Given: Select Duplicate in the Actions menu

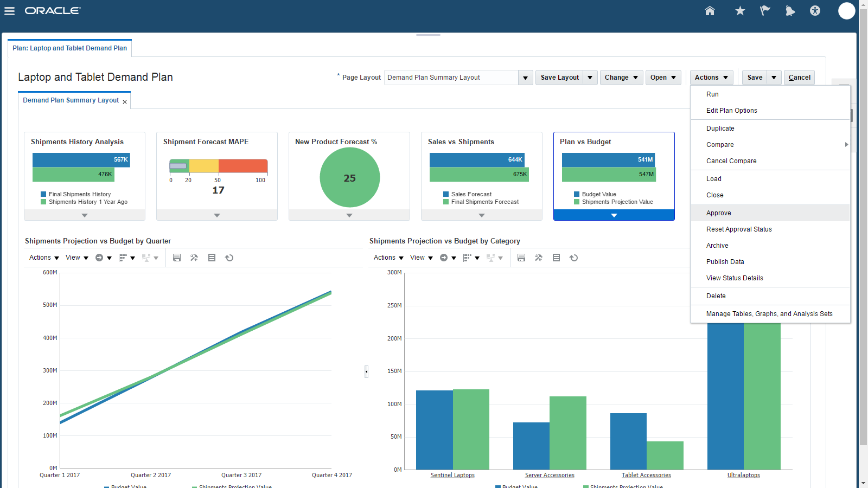Looking at the screenshot, I should [x=770, y=129].
